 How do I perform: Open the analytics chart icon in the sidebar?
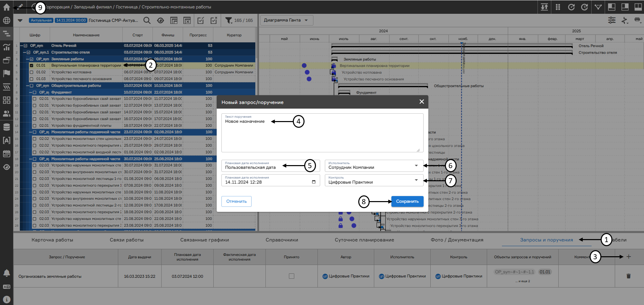click(6, 47)
